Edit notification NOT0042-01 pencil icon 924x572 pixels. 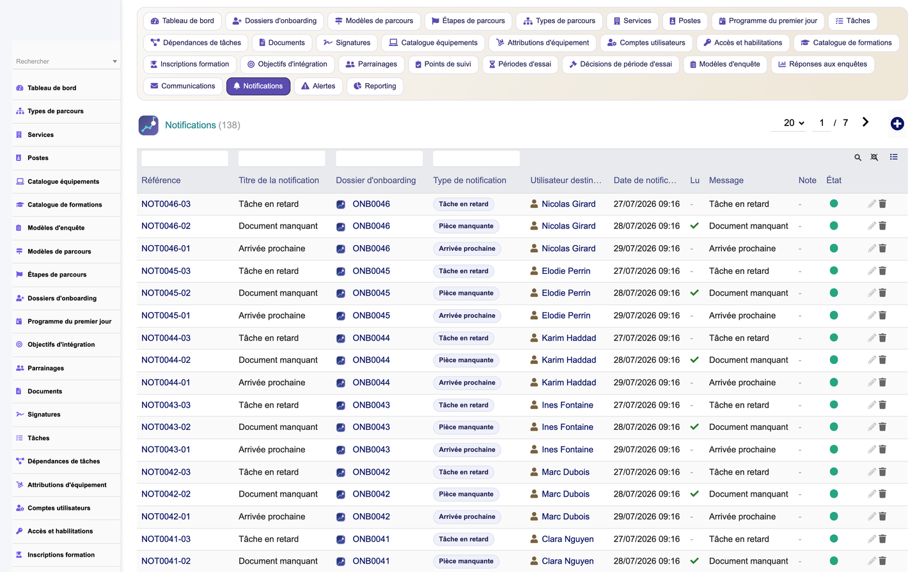tap(872, 516)
